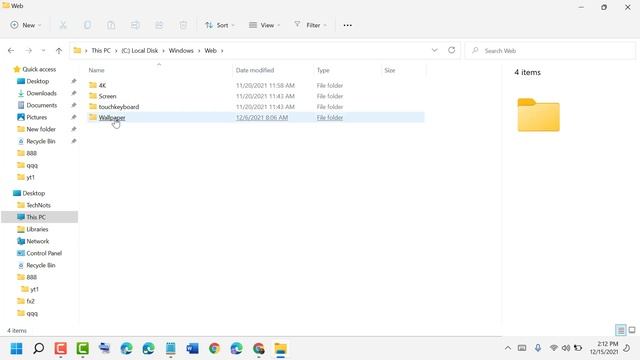This screenshot has height=360, width=640.
Task: Open recent locations chevron
Action: click(43, 51)
